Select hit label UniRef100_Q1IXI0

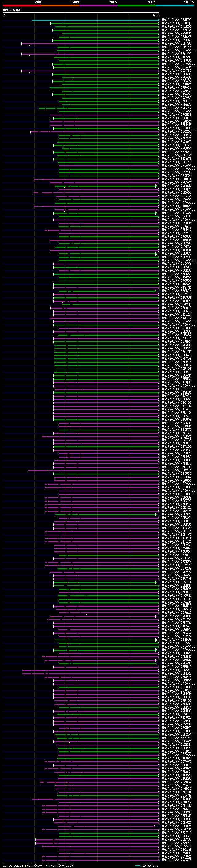[x=177, y=389]
